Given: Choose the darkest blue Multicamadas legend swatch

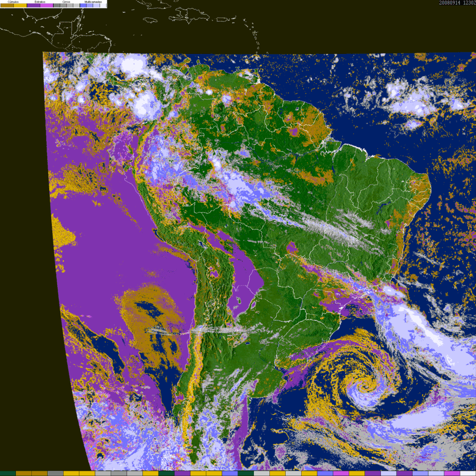Looking at the screenshot, I should [83, 5].
